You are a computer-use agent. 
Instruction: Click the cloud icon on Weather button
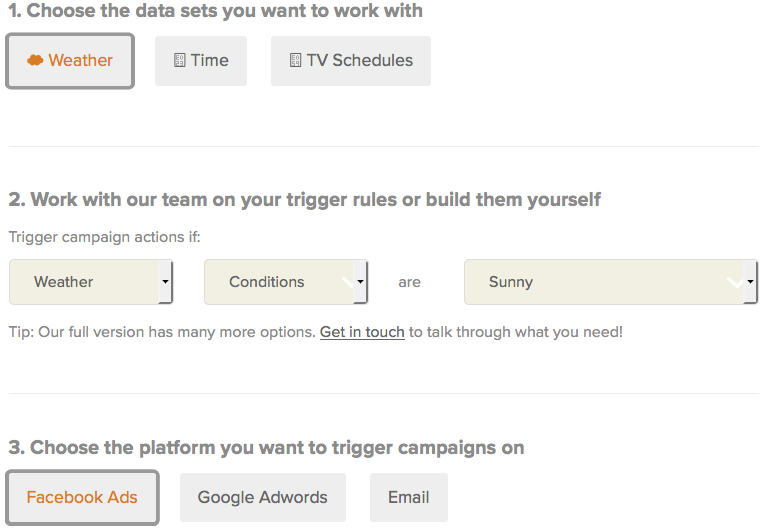[35, 60]
